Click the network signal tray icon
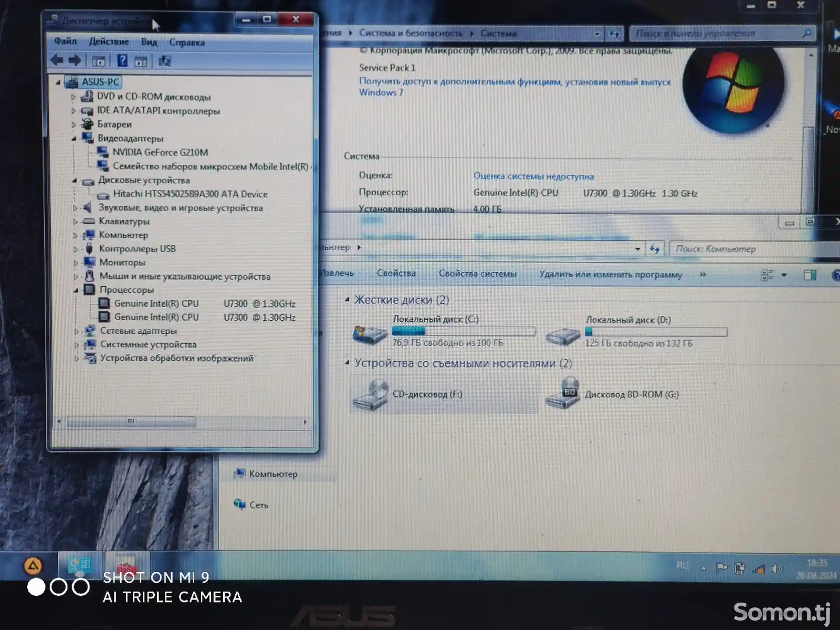 (759, 569)
